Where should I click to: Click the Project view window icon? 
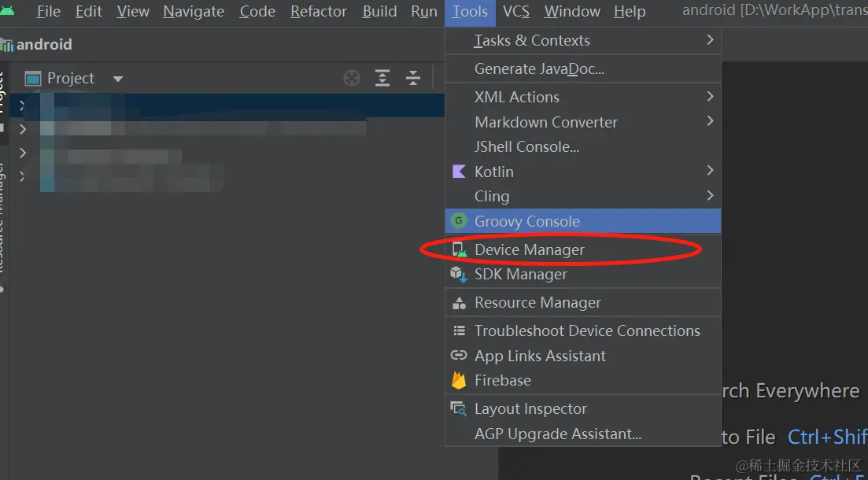pos(33,79)
